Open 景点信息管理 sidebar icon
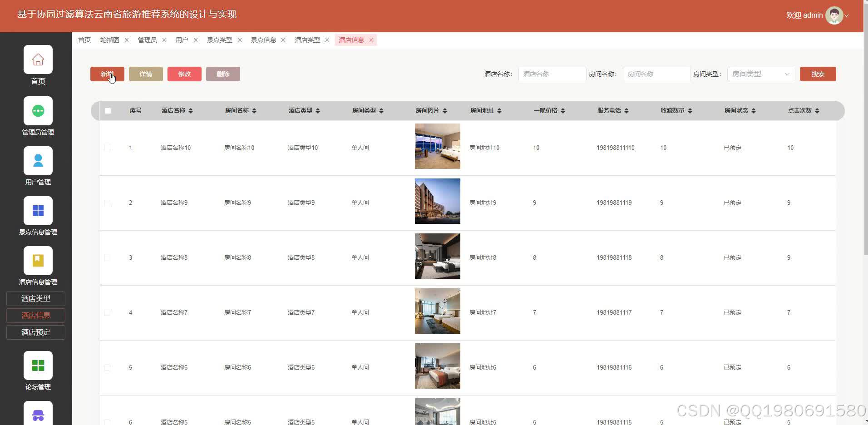The width and height of the screenshot is (868, 425). (x=38, y=211)
